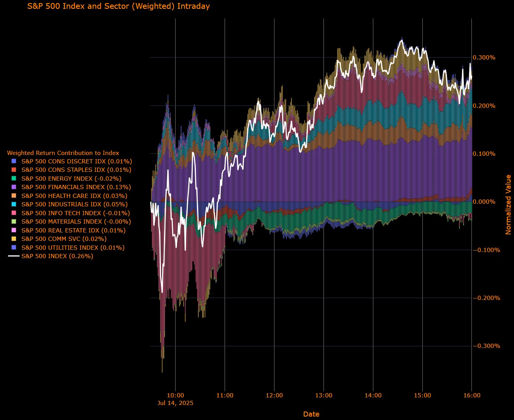Screen dimensions: 514x420
Task: Click the 15:00 x-axis tick label
Action: 422,395
